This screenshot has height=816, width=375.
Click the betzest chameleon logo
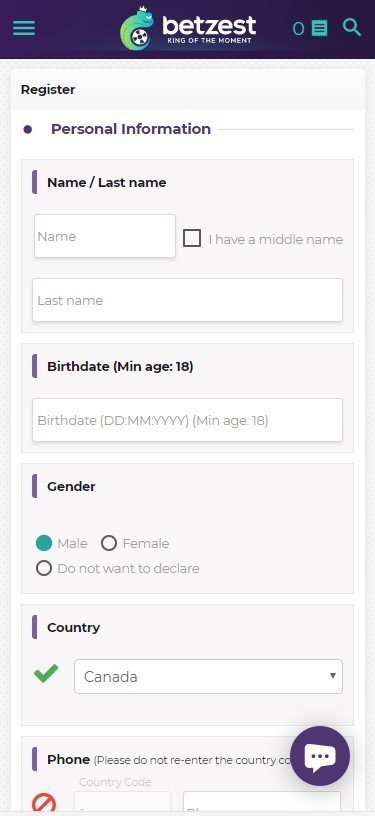coord(136,30)
